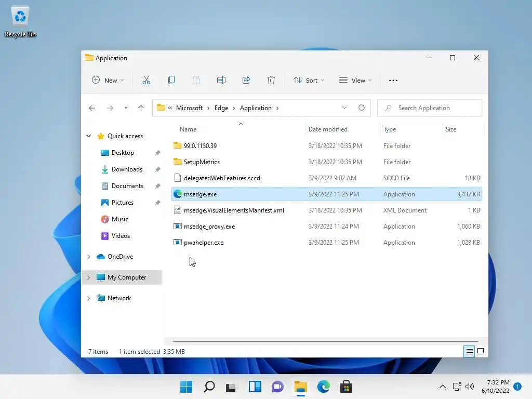This screenshot has width=532, height=399.
Task: Select Videos in navigation pane
Action: point(121,236)
